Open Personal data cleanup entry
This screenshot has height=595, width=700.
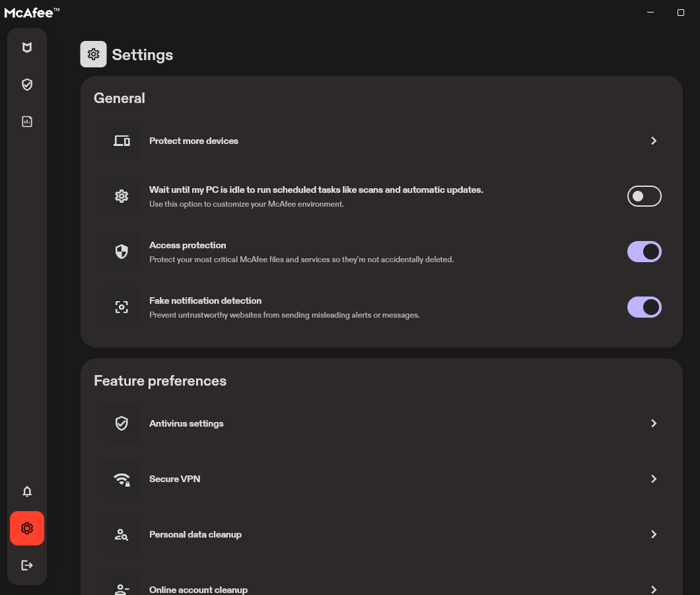pos(382,534)
